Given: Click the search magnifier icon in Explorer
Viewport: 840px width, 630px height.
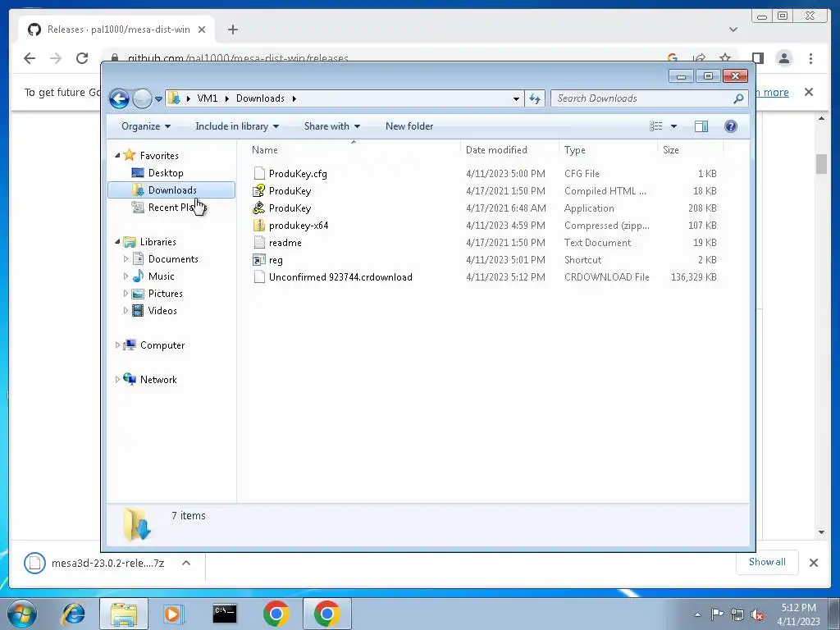Looking at the screenshot, I should 738,98.
